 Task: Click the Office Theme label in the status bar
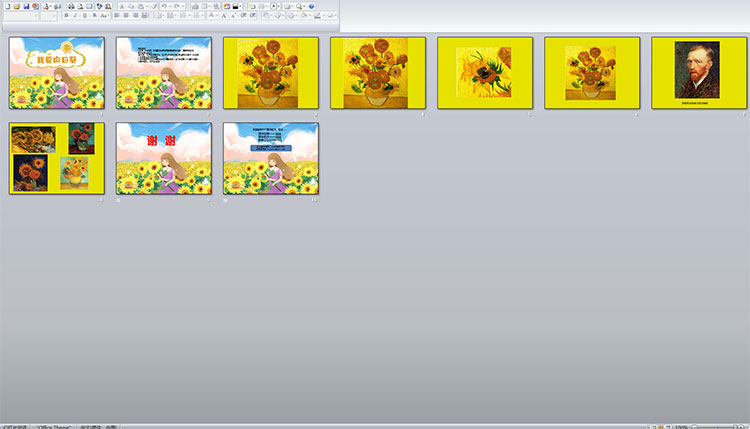pyautogui.click(x=54, y=427)
